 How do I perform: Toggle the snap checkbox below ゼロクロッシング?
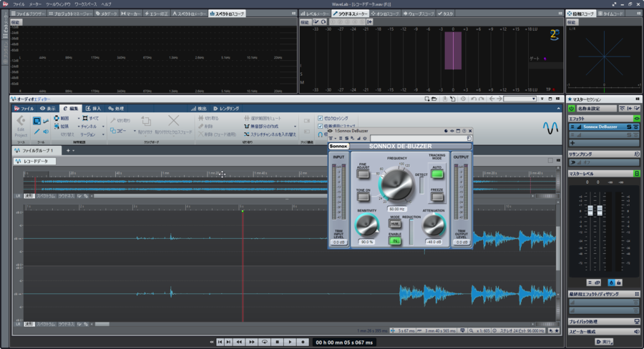click(x=321, y=126)
